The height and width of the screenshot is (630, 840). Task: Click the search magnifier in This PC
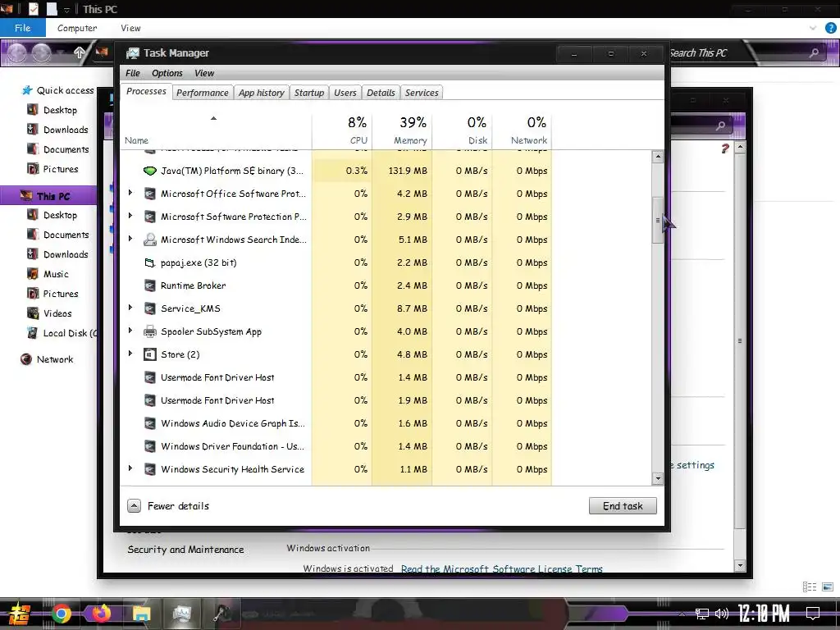point(814,52)
